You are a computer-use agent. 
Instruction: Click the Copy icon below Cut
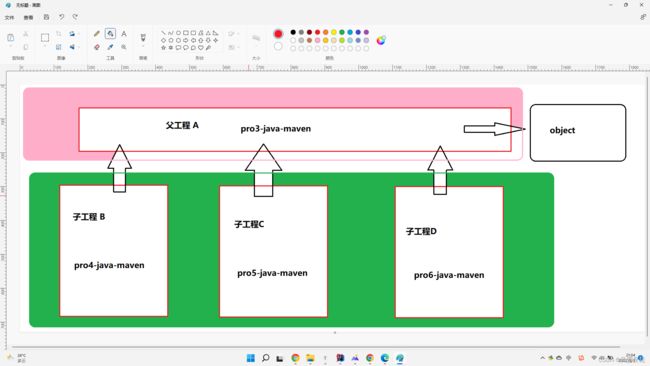pos(26,47)
